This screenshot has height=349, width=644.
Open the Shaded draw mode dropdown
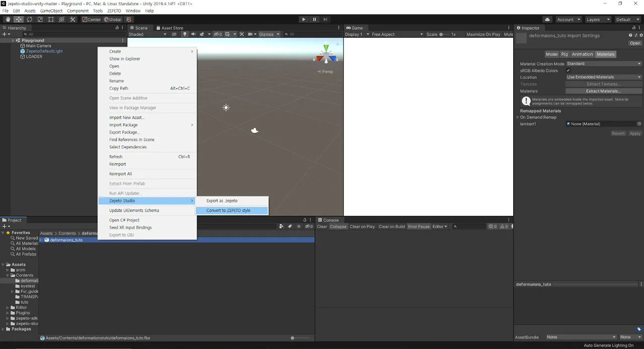point(147,34)
